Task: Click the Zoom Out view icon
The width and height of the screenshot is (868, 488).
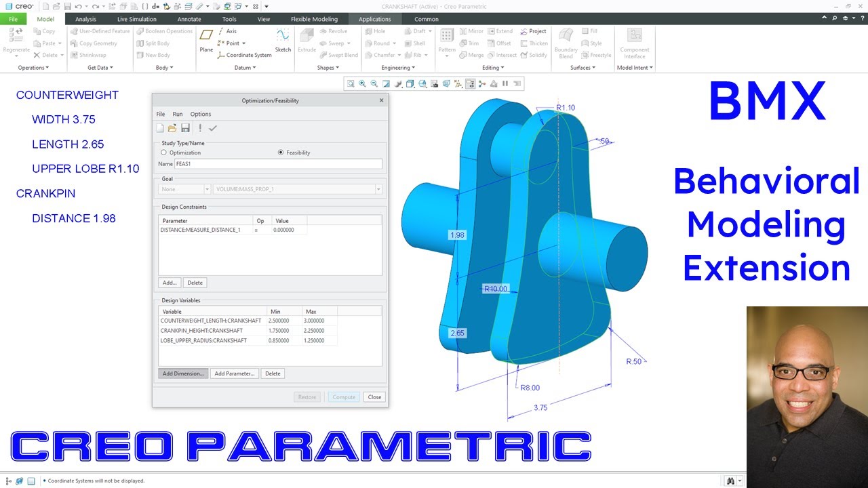Action: point(374,84)
